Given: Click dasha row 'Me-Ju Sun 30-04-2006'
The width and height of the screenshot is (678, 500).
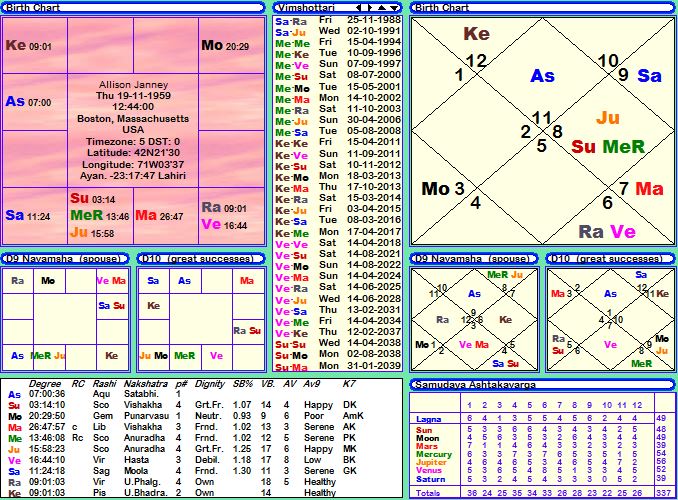Looking at the screenshot, I should pos(338,120).
